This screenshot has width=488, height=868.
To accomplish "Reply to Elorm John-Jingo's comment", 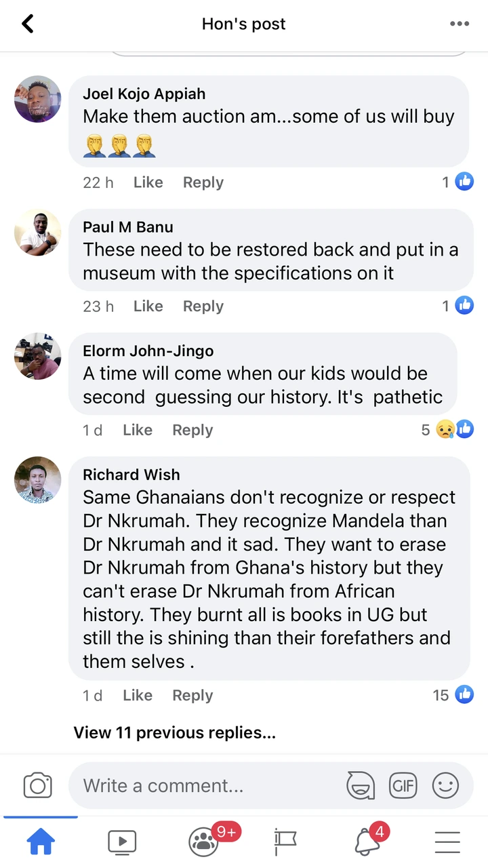I will click(192, 430).
